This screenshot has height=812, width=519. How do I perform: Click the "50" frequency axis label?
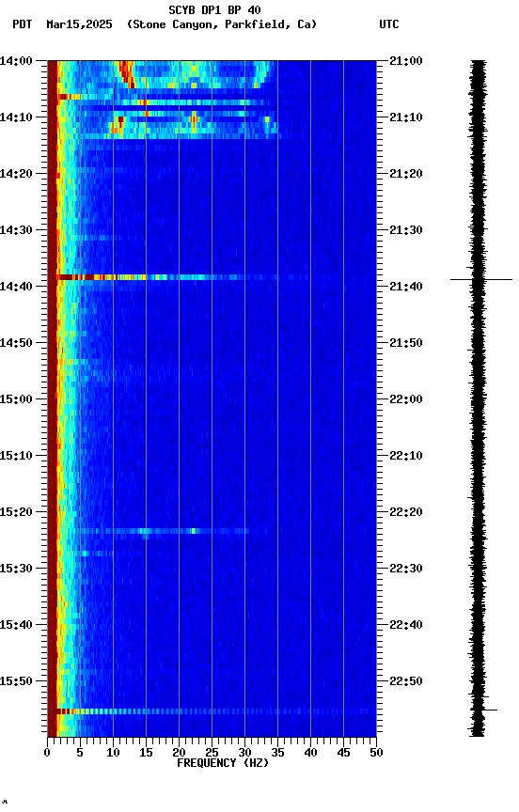click(x=376, y=753)
